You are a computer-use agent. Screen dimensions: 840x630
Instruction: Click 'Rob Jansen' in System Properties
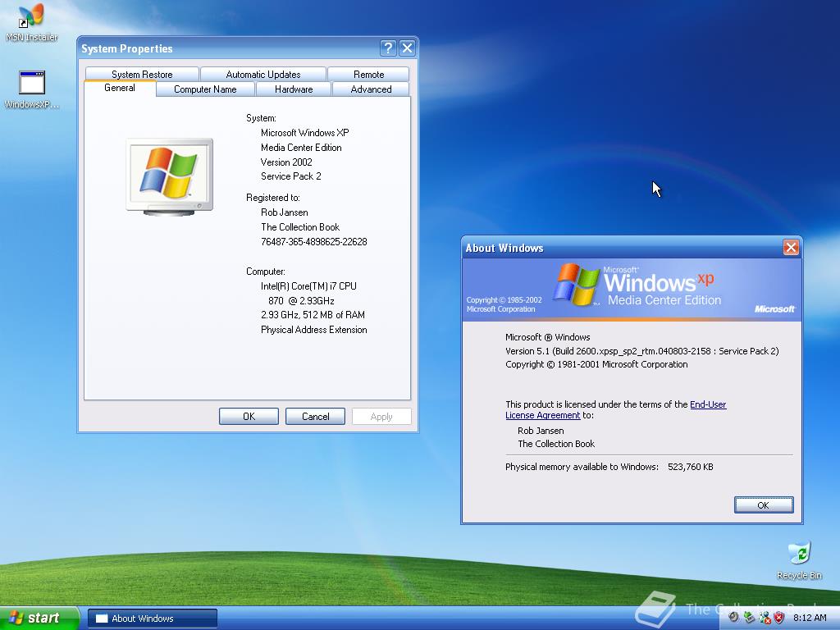[285, 212]
